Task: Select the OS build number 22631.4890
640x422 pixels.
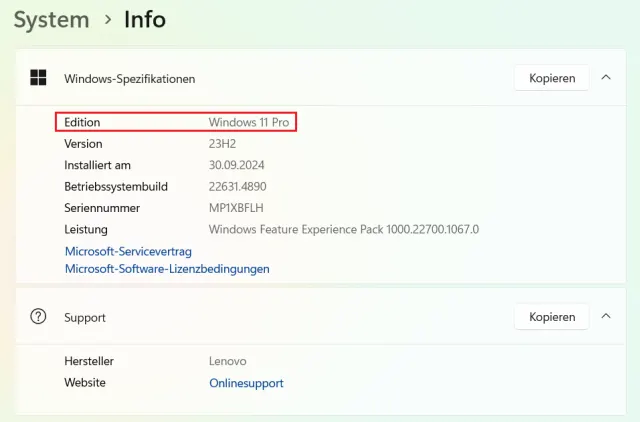Action: (237, 186)
